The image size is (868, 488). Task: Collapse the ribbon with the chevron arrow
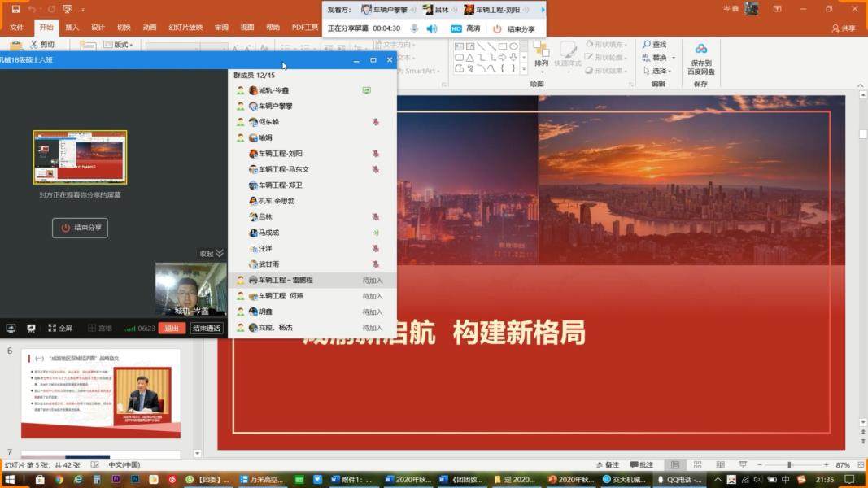pyautogui.click(x=860, y=85)
